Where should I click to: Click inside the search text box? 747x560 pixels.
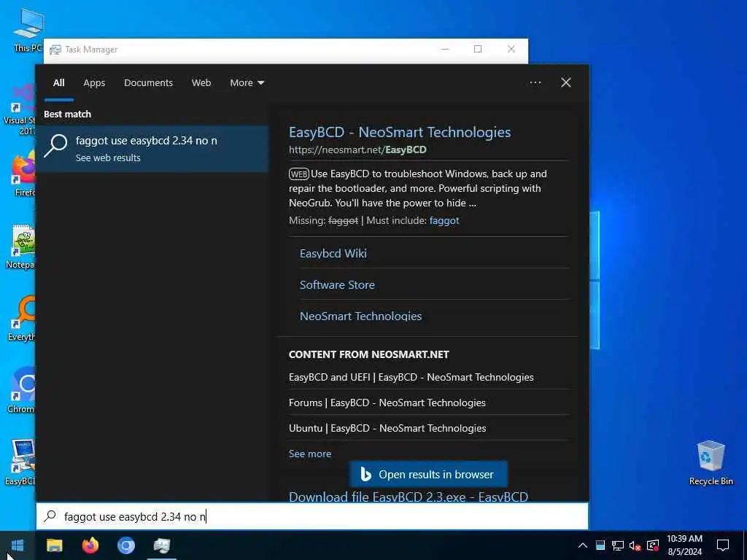click(312, 516)
